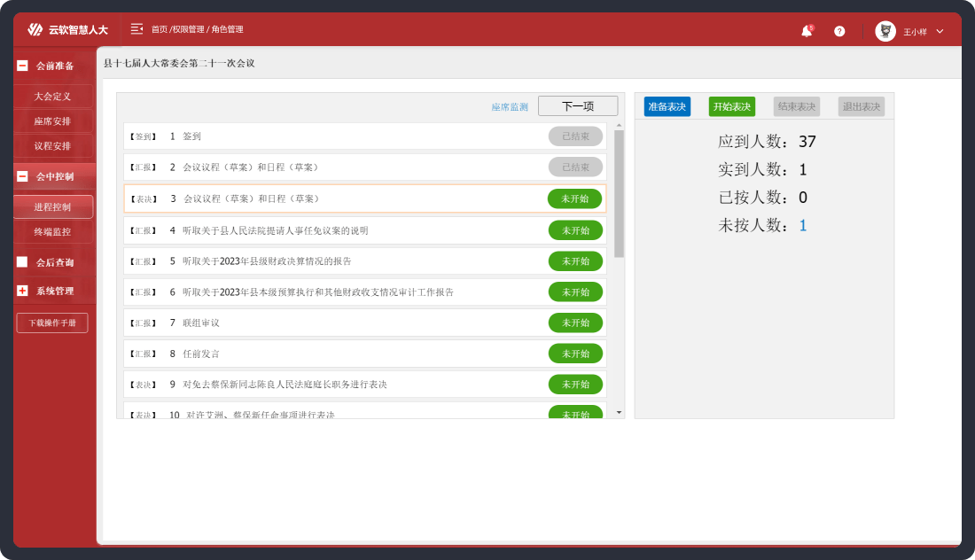
Task: Collapse the 会中控制 section
Action: coord(22,176)
